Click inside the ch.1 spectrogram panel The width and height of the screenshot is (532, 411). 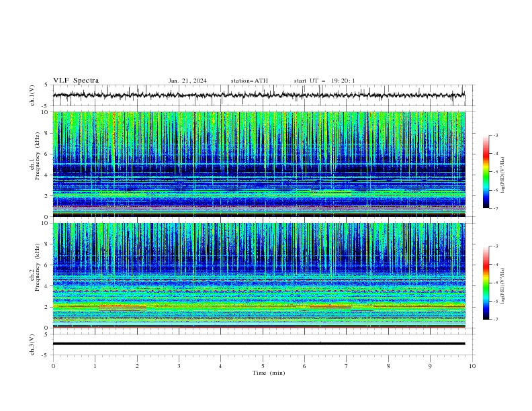coord(259,164)
